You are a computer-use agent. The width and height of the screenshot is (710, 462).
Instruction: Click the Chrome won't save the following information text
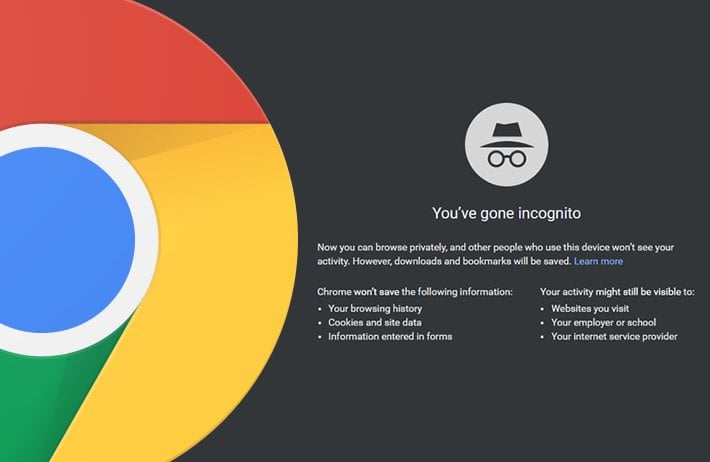(415, 292)
